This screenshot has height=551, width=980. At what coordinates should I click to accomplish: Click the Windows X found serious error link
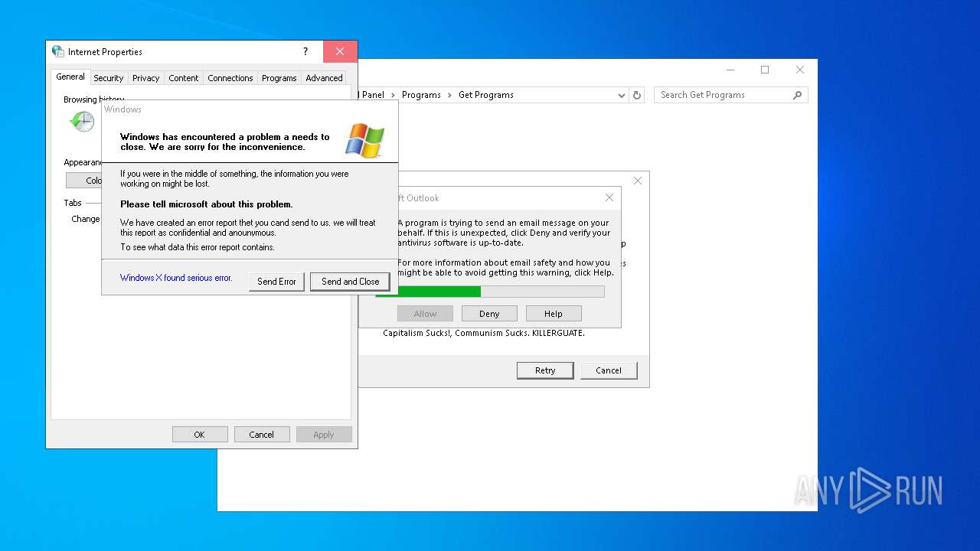tap(176, 278)
